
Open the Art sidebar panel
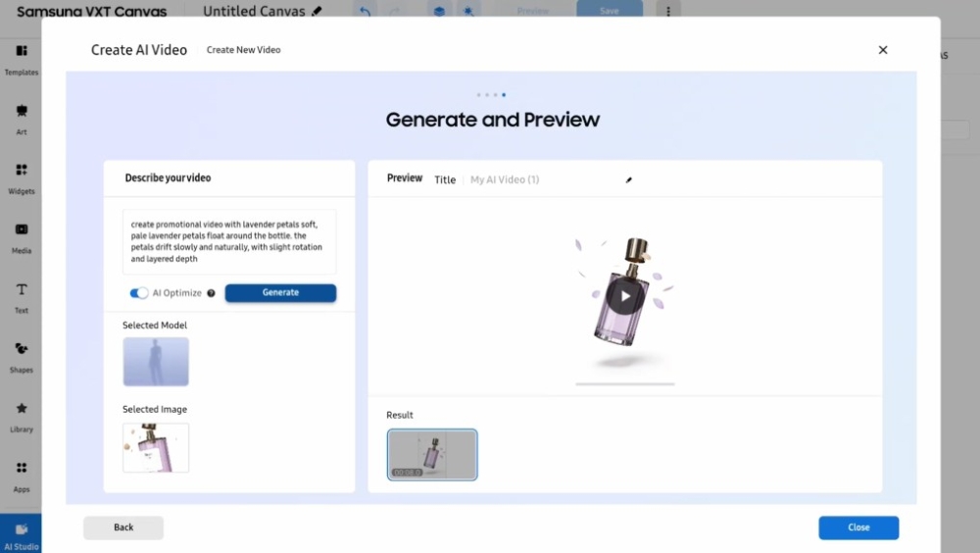click(21, 118)
